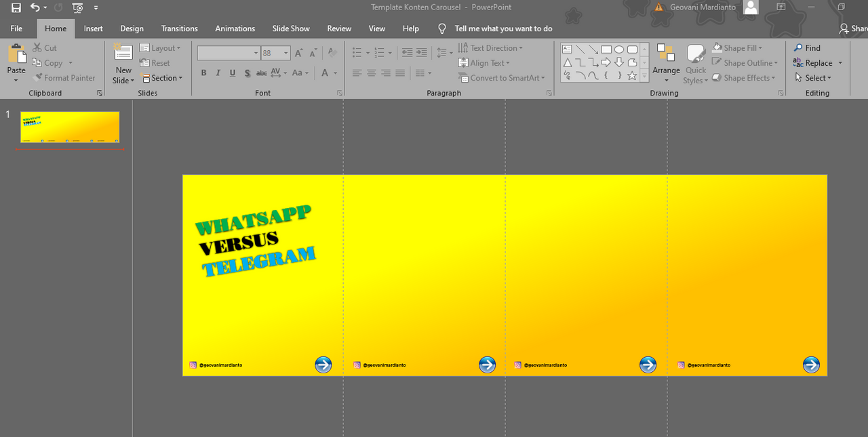868x437 pixels.
Task: Select the Right Arrow block shape
Action: (606, 63)
